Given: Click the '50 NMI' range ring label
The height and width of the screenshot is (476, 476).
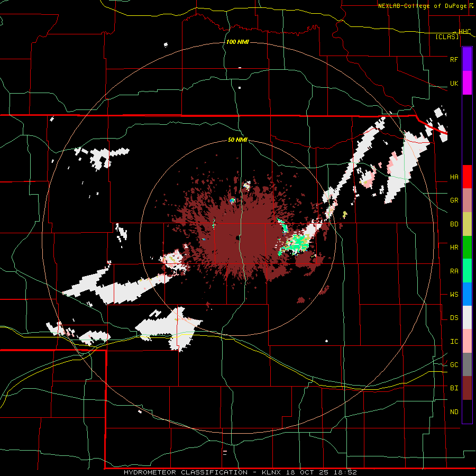Looking at the screenshot, I should click(237, 140).
